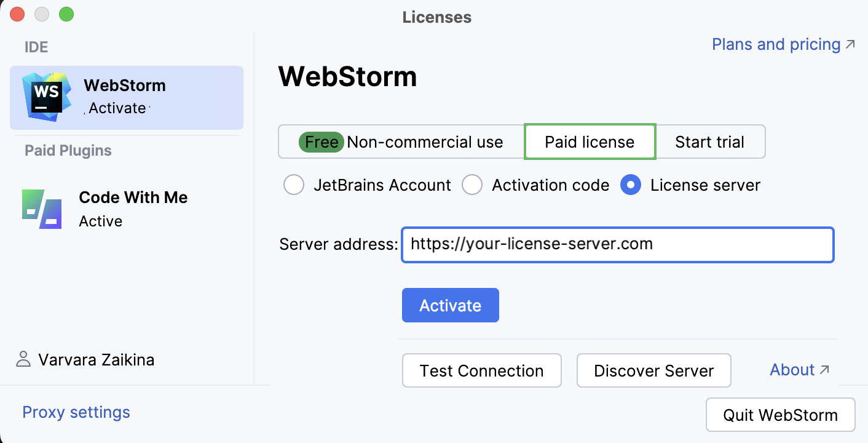Test connection to the license server
The height and width of the screenshot is (443, 868).
pyautogui.click(x=481, y=370)
